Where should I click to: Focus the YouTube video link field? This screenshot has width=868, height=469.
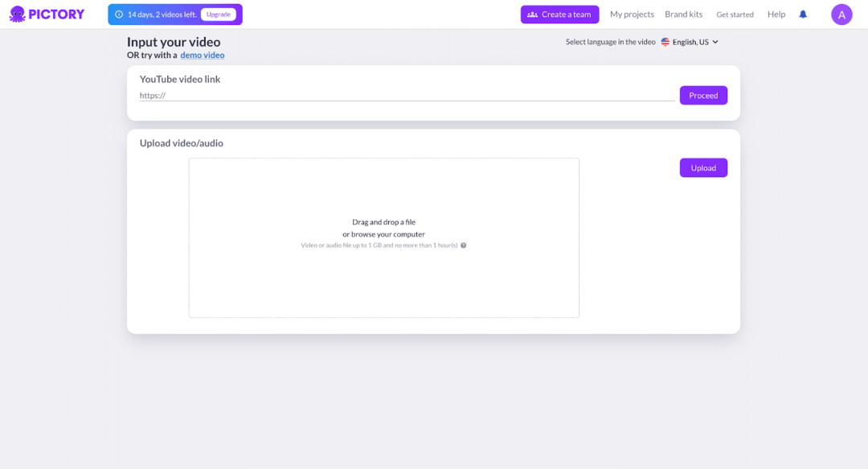(x=407, y=96)
